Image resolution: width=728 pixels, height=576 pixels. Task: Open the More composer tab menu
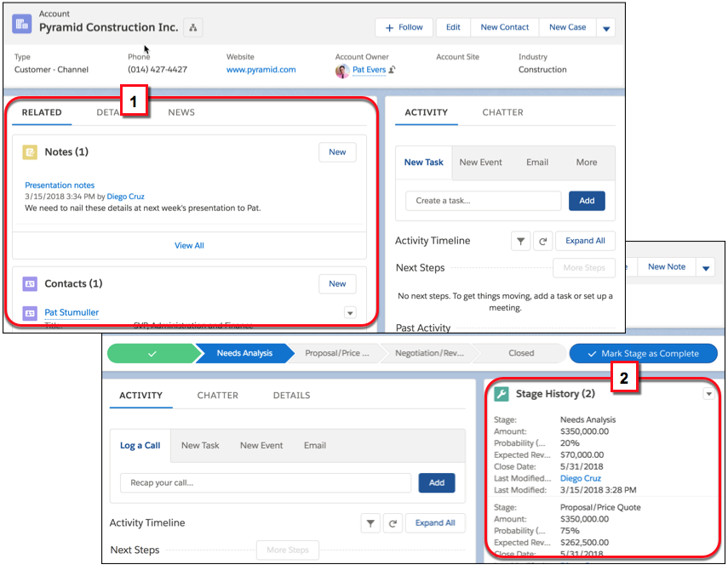[587, 163]
